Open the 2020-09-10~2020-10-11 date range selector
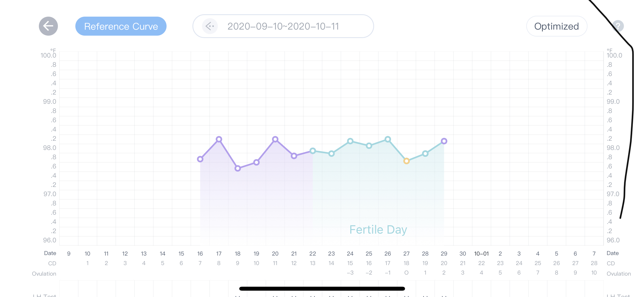The width and height of the screenshot is (644, 297). (283, 26)
